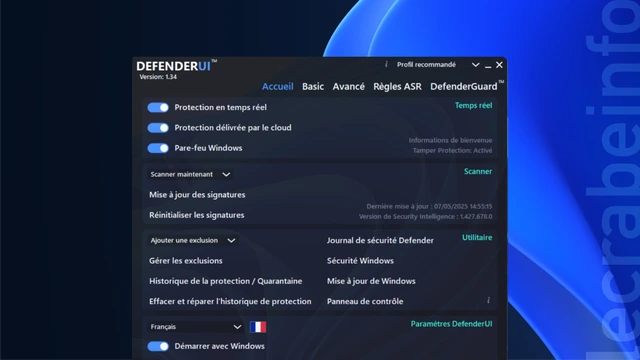The height and width of the screenshot is (360, 640).
Task: Click the French flag icon
Action: coord(258,327)
